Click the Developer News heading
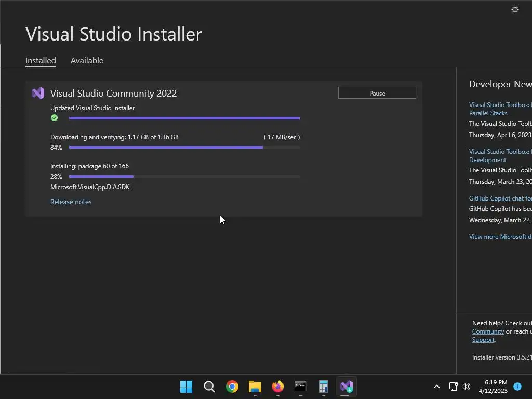Viewport: 532px width, 399px height. pos(500,84)
